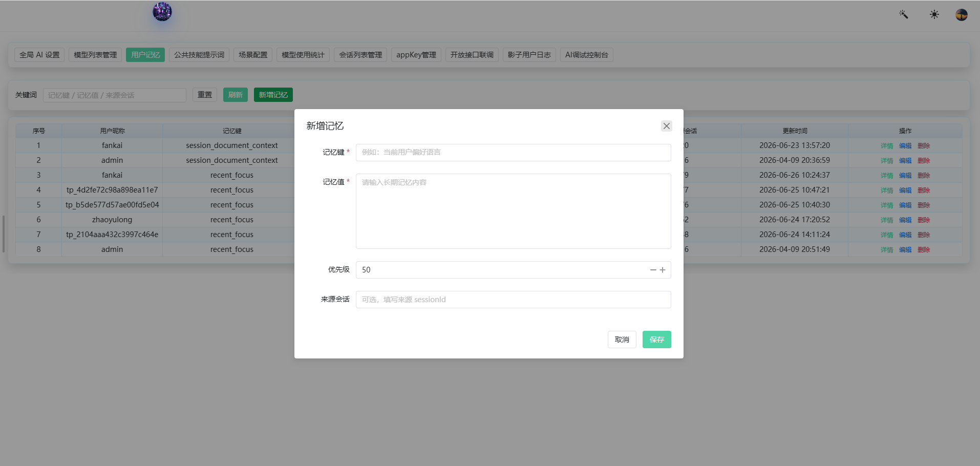Click 编辑 for row 2 admin session_document_context
The height and width of the screenshot is (466, 980).
(x=905, y=161)
